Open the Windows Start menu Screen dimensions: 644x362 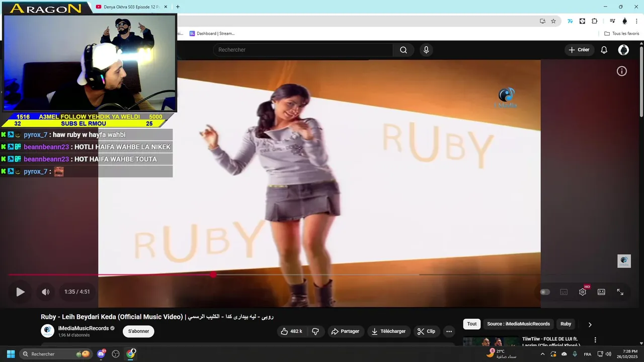click(x=11, y=354)
